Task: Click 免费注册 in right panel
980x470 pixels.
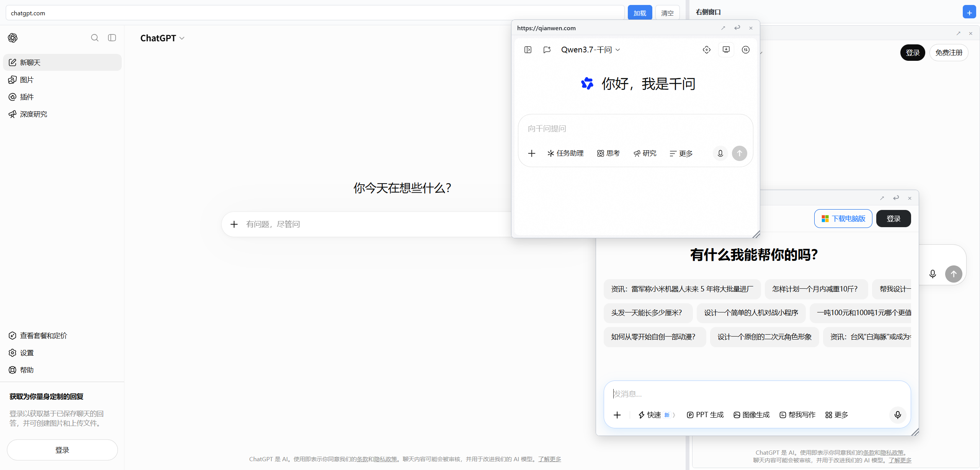Action: (x=949, y=52)
